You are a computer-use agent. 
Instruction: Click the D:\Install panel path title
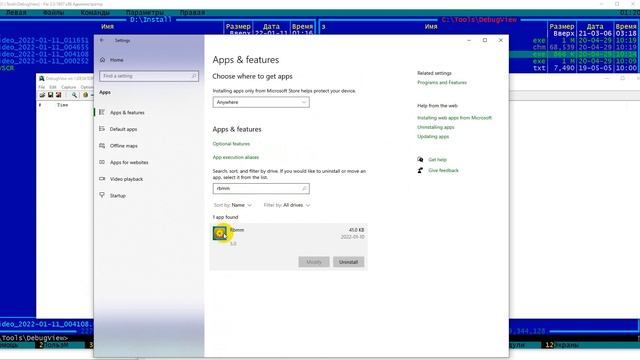(151, 20)
